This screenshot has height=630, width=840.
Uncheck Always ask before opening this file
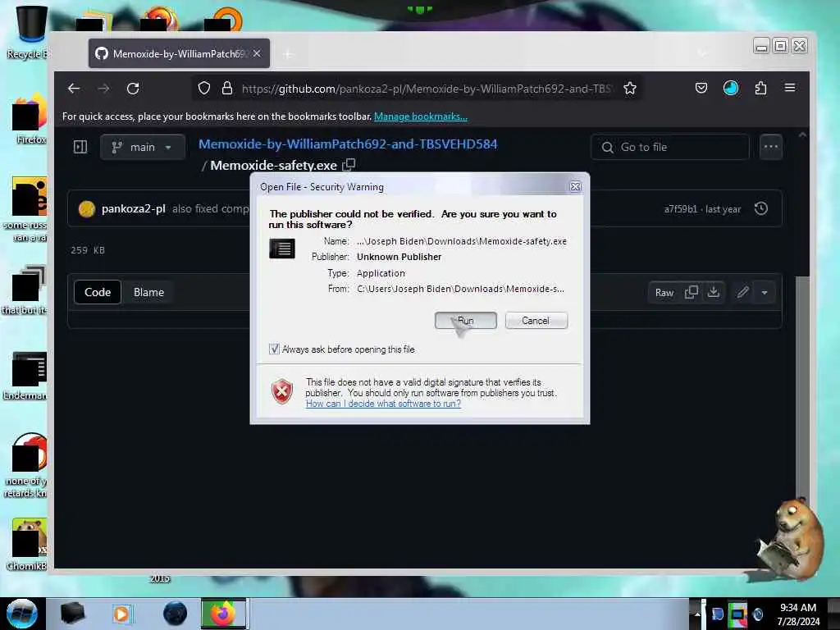pos(274,349)
